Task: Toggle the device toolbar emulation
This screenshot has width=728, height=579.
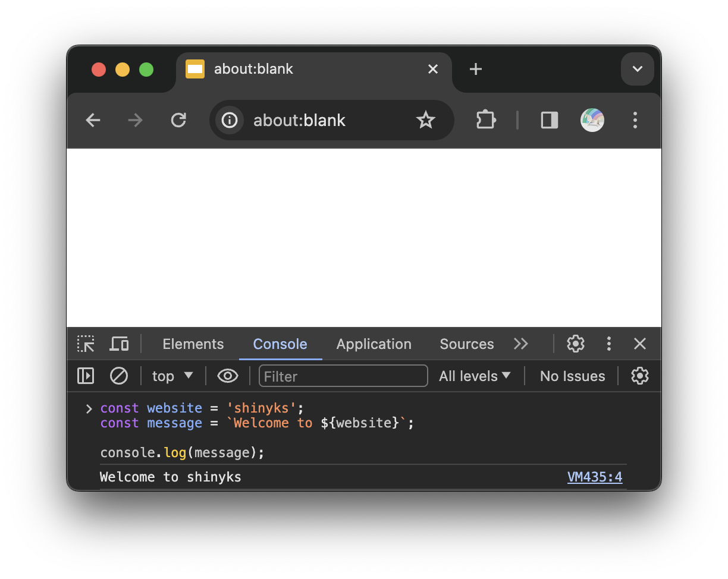Action: tap(120, 344)
